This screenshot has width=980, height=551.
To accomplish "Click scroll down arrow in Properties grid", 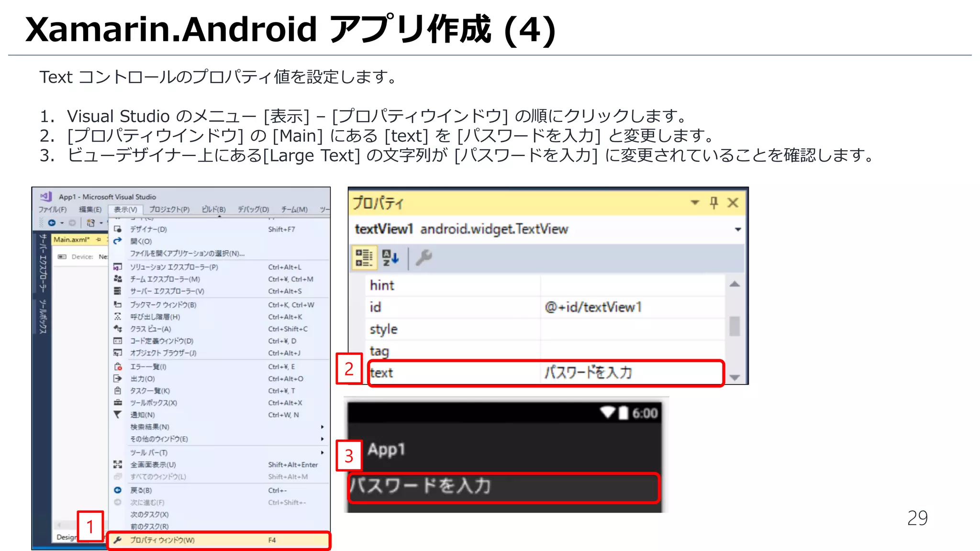I will [735, 377].
